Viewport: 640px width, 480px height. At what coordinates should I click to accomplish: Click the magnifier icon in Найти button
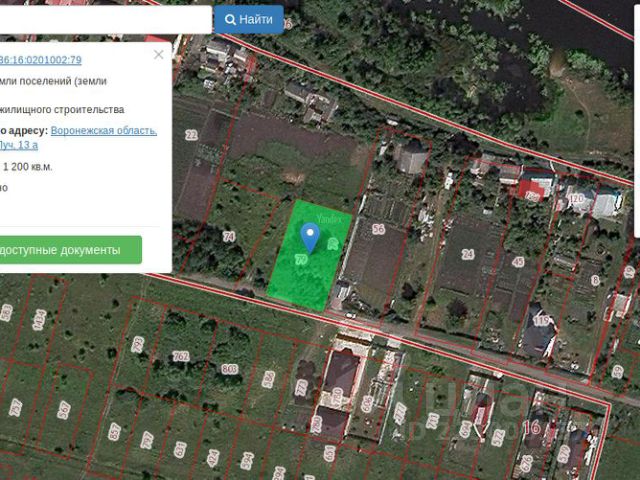click(x=231, y=19)
